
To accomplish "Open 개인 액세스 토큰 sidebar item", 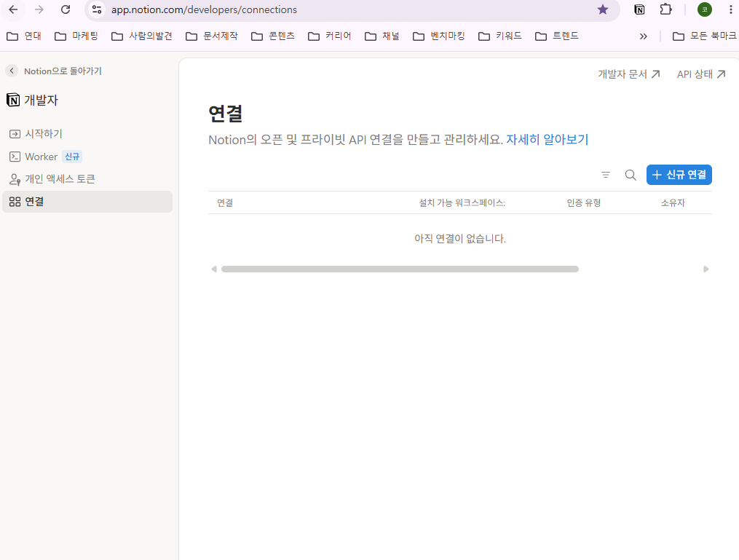I will (87, 179).
